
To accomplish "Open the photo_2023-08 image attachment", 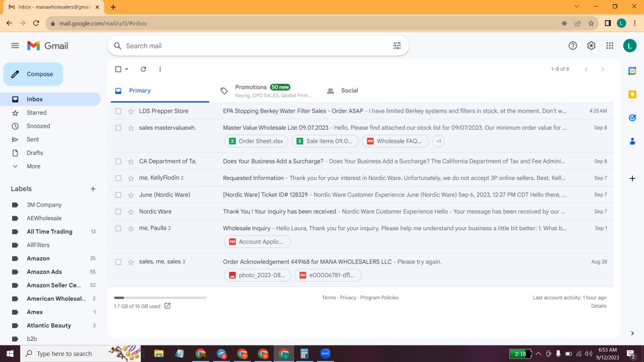I will click(258, 275).
